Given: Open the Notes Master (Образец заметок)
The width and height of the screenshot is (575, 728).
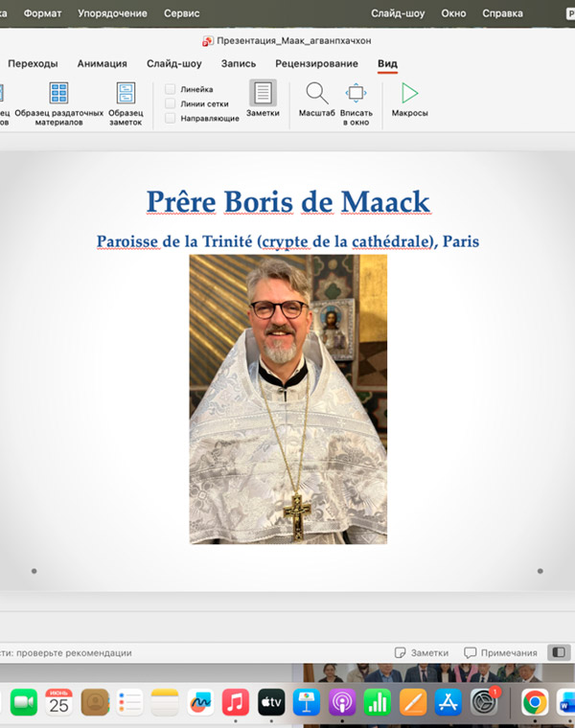Looking at the screenshot, I should (x=126, y=104).
